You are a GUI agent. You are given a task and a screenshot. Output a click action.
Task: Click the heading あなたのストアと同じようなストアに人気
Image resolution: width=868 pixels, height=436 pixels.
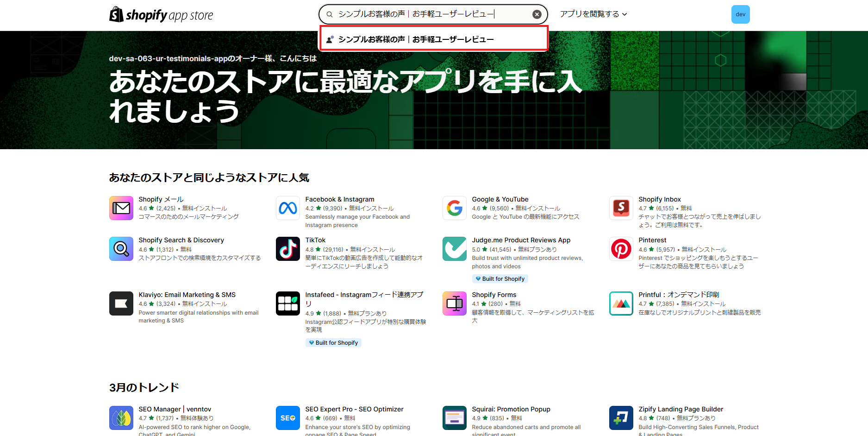[x=209, y=177]
